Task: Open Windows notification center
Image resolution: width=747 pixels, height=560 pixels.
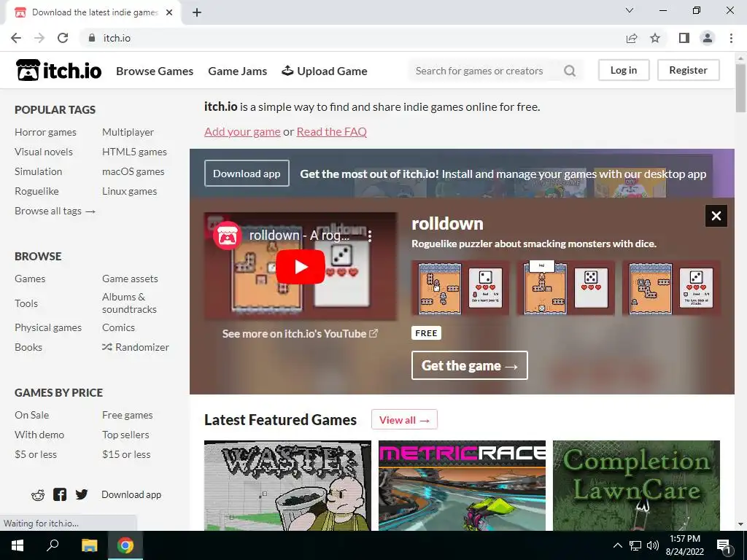Action: point(724,545)
